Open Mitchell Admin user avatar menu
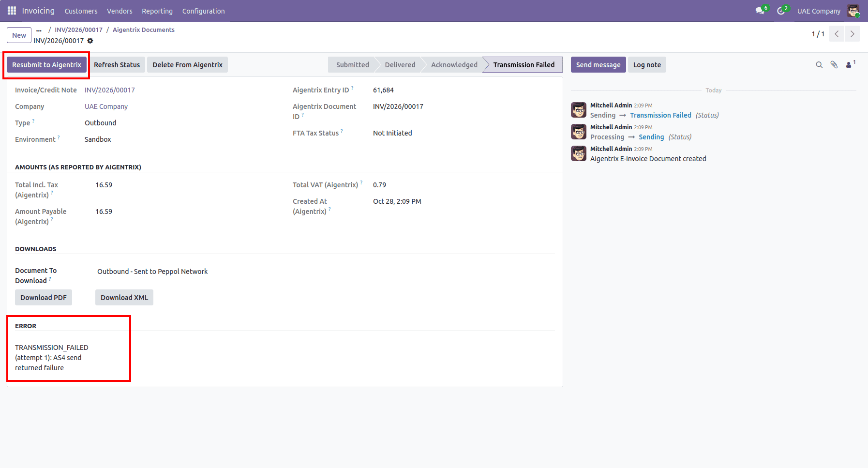Image resolution: width=868 pixels, height=468 pixels. 853,11
